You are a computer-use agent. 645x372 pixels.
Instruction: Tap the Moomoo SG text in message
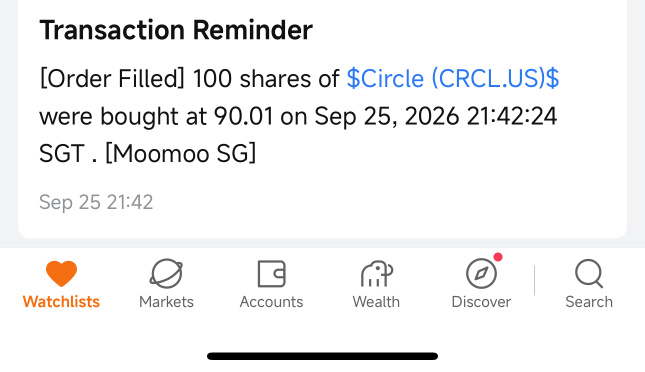tap(181, 154)
